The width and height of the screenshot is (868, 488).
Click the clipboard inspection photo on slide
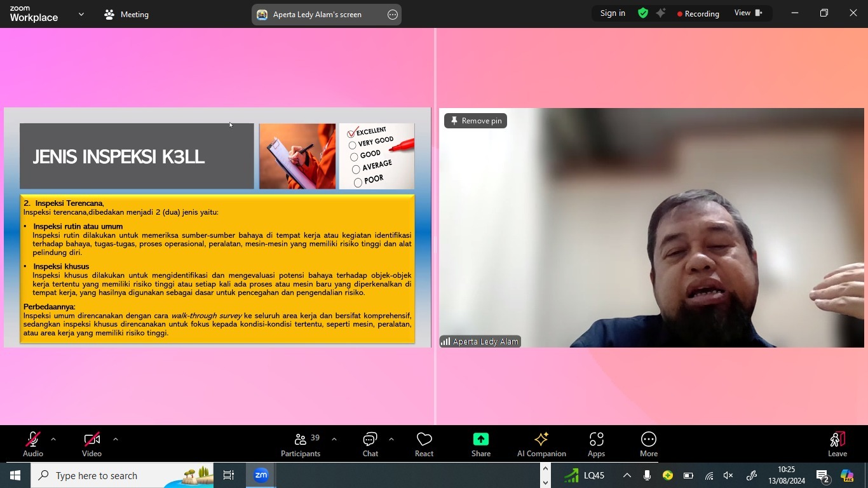pyautogui.click(x=297, y=156)
